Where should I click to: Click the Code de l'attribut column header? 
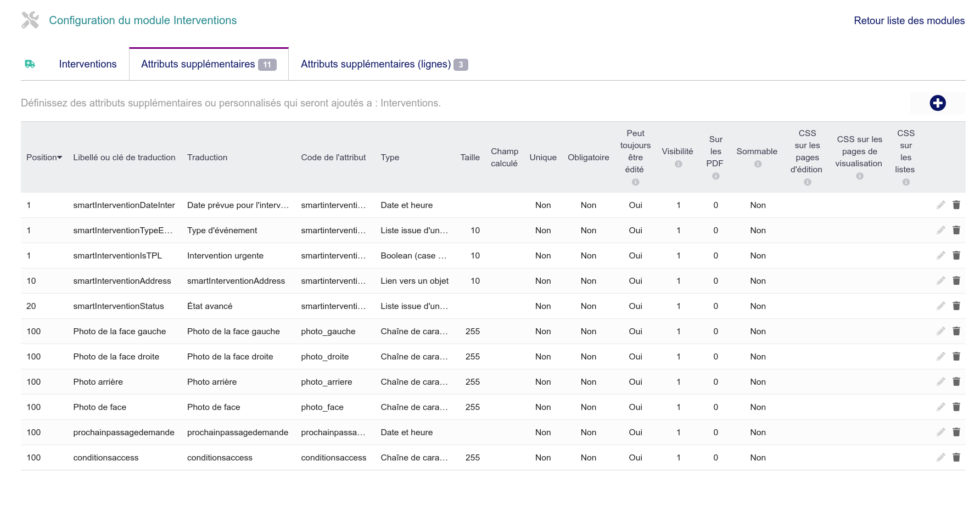pyautogui.click(x=333, y=158)
